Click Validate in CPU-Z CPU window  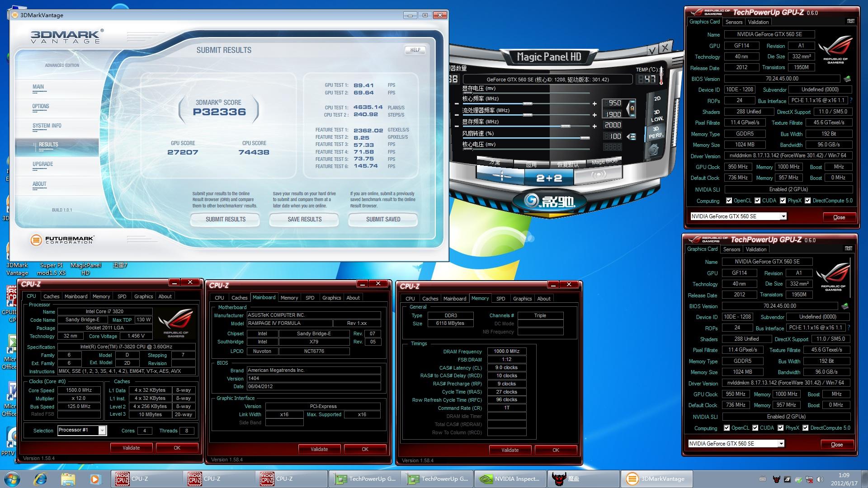coord(131,448)
